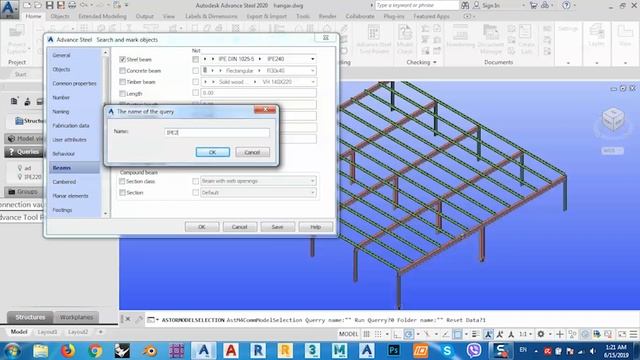Check the Concrete beam checkbox
Screen dimensions: 640x360
tap(122, 71)
